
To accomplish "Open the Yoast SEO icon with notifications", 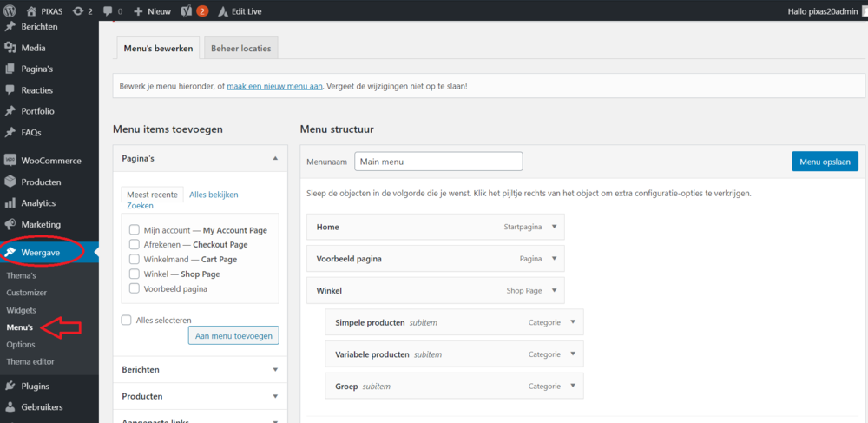I will click(187, 10).
